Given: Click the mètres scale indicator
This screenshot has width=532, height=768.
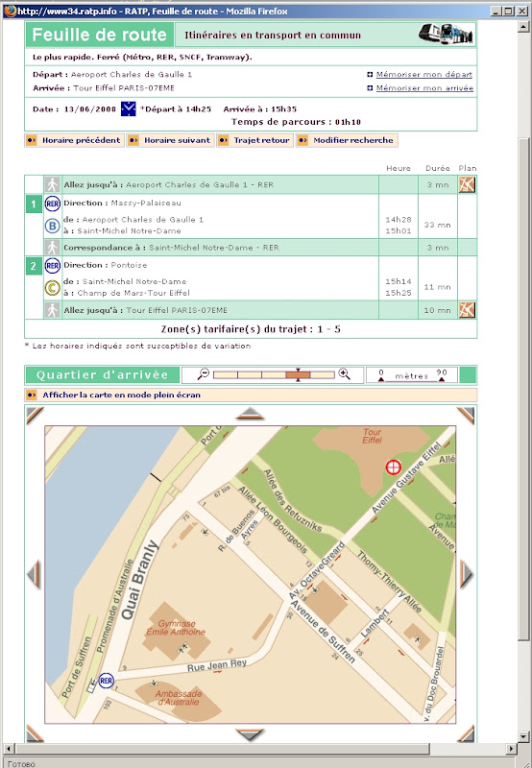Looking at the screenshot, I should point(412,375).
